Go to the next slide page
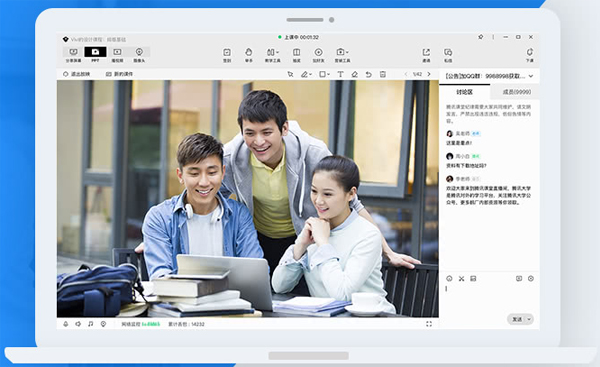Screen dimensions: 600x367 coord(429,74)
